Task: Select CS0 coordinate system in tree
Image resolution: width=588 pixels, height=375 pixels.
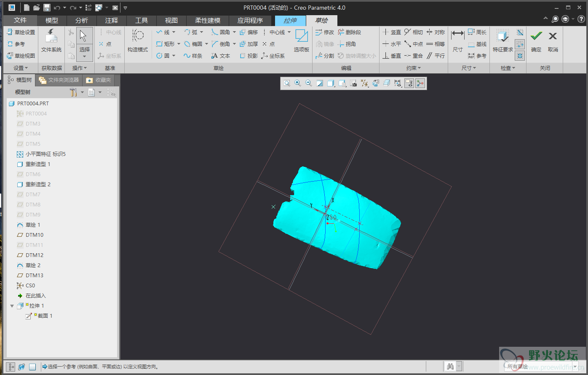Action: tap(30, 286)
